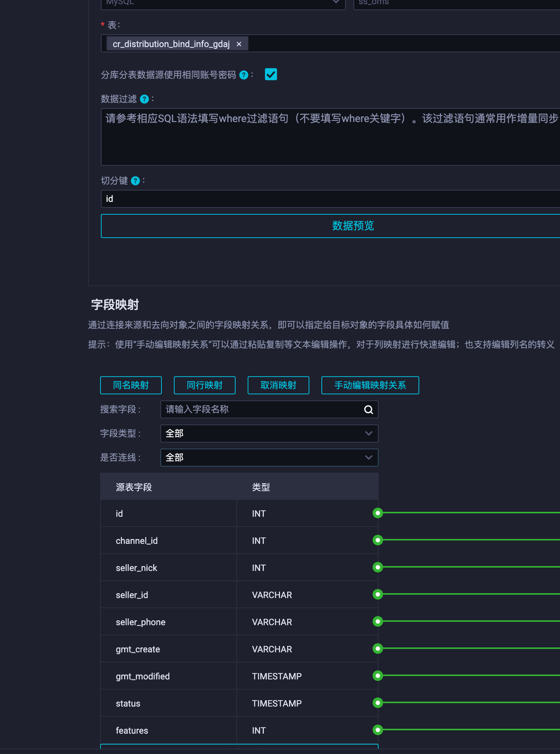Image resolution: width=560 pixels, height=754 pixels.
Task: Click the green connector dot for features row
Action: [x=378, y=730]
